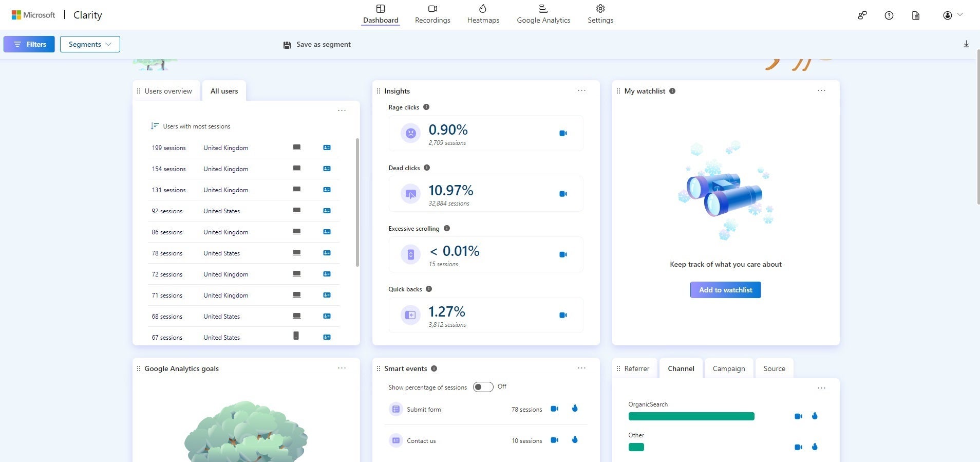Click the Add to watchlist button

point(725,290)
